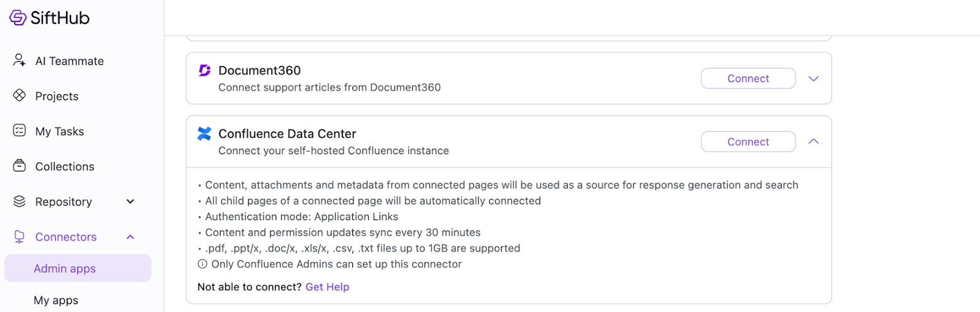Click the Confluence Data Center title
This screenshot has width=980, height=312.
click(287, 134)
